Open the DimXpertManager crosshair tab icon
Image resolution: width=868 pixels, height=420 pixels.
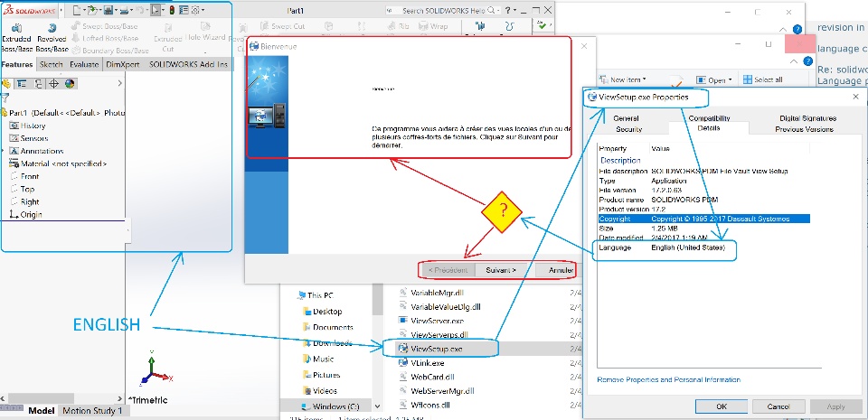(x=53, y=84)
